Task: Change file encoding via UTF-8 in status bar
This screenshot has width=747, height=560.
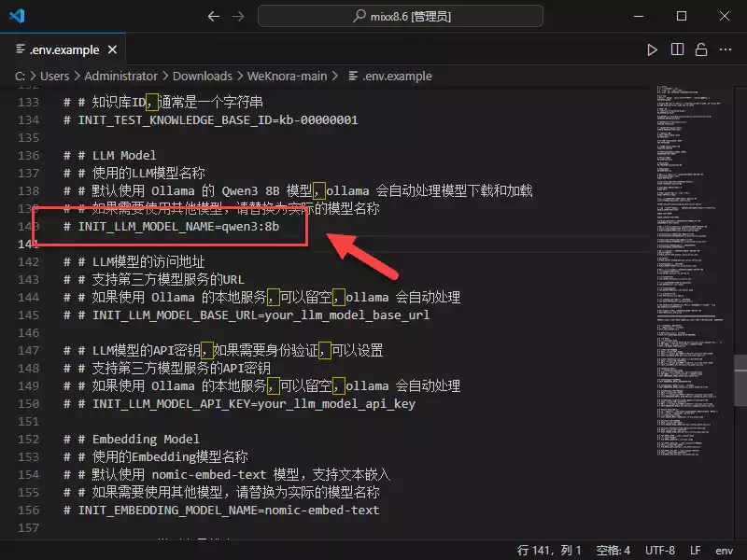Action: 660,550
